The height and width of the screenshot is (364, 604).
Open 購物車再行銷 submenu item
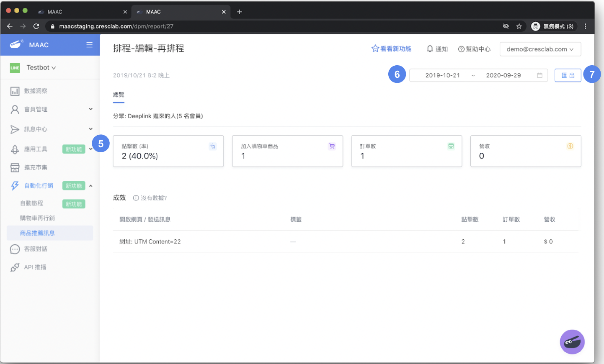click(37, 218)
